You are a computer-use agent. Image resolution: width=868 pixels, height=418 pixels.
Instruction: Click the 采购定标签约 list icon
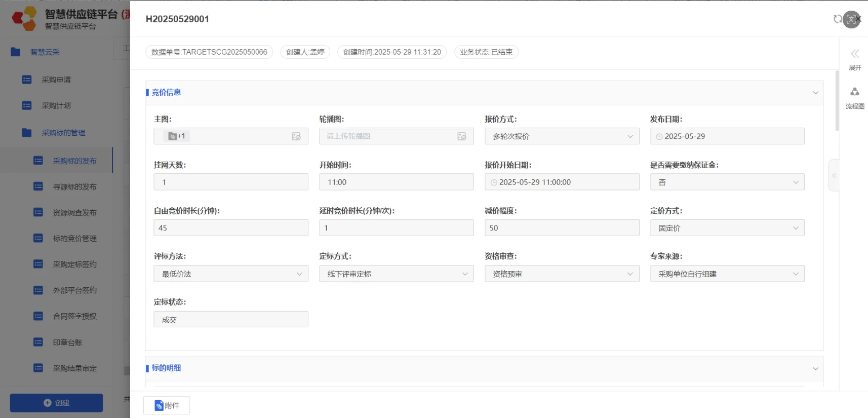pos(38,264)
